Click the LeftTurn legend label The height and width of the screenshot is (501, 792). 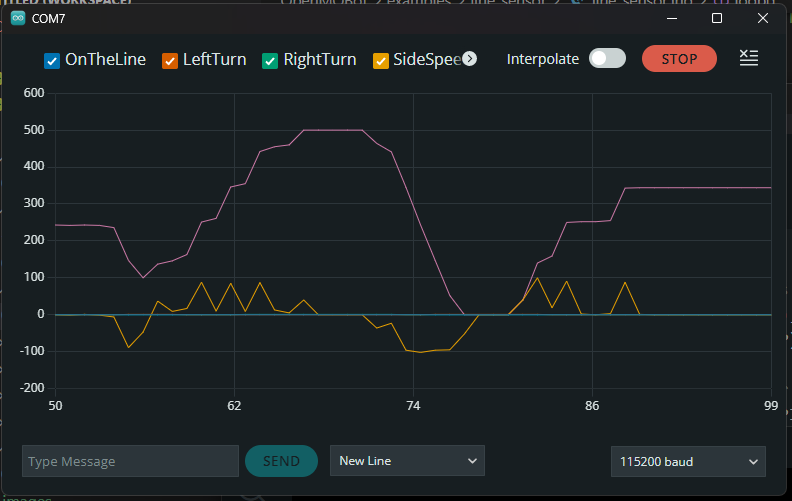(215, 60)
